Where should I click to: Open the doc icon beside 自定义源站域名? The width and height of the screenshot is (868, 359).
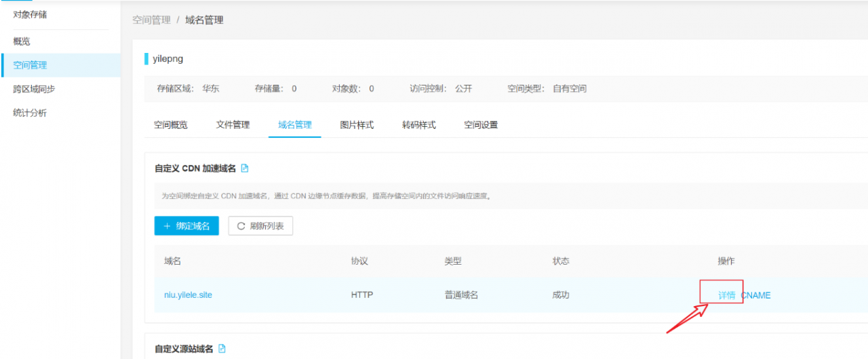tap(222, 348)
